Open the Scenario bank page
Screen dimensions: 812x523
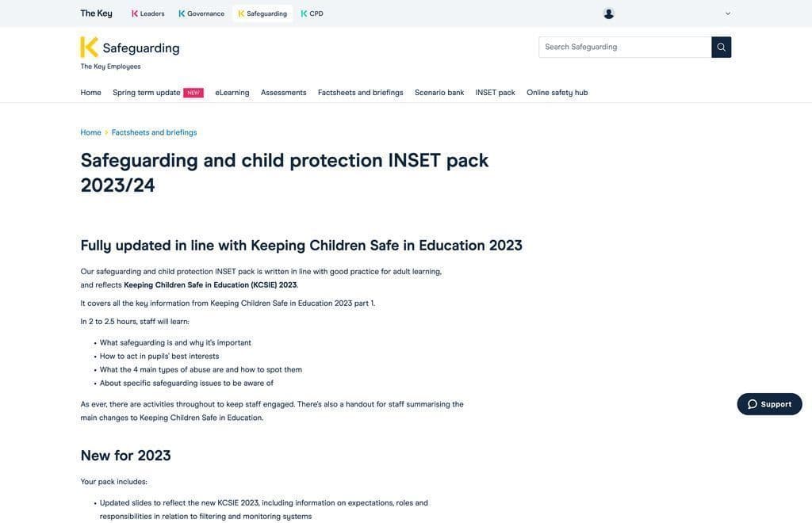pyautogui.click(x=439, y=93)
